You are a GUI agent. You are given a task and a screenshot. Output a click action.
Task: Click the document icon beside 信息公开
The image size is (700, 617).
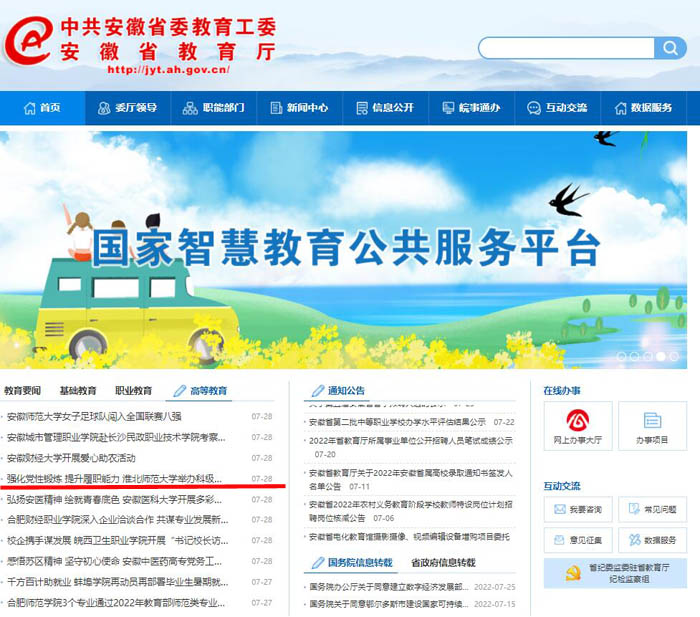pos(362,108)
